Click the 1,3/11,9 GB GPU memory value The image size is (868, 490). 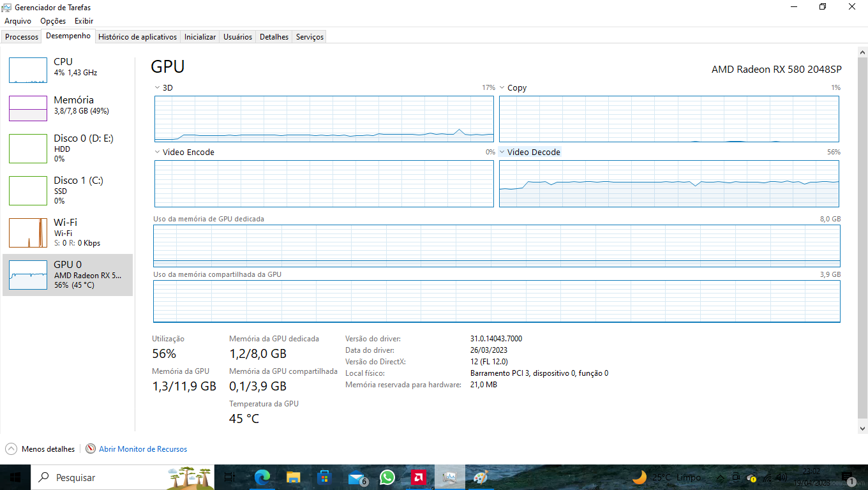click(184, 386)
